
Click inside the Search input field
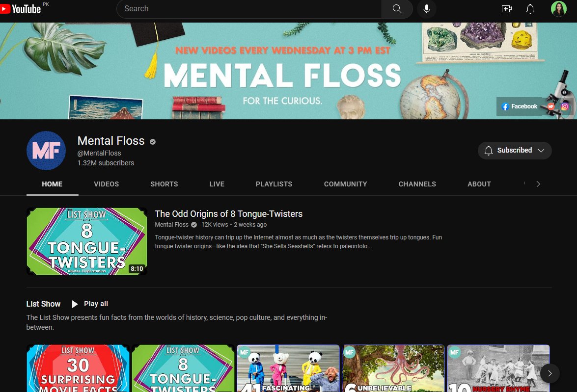(249, 9)
